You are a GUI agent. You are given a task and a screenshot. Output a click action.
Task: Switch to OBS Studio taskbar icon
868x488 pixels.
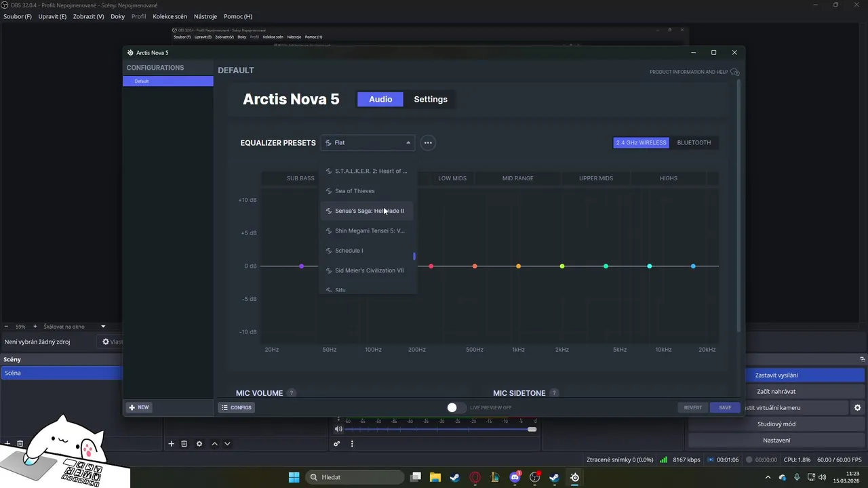[535, 477]
